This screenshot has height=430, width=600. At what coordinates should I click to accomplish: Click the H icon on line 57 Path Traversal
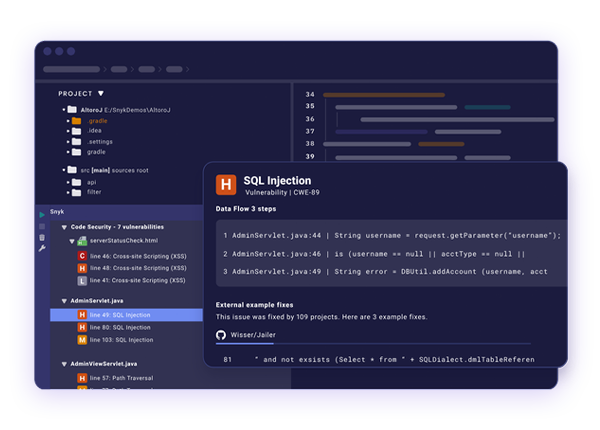pyautogui.click(x=82, y=378)
